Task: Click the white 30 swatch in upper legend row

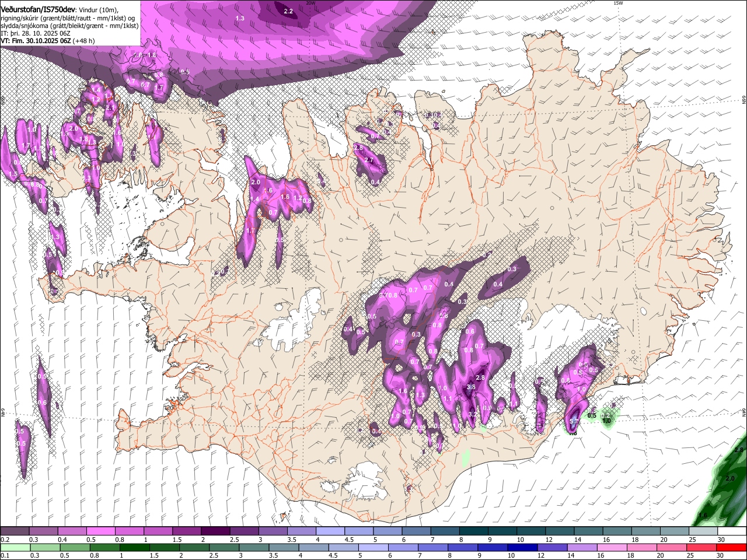Action: (x=732, y=531)
